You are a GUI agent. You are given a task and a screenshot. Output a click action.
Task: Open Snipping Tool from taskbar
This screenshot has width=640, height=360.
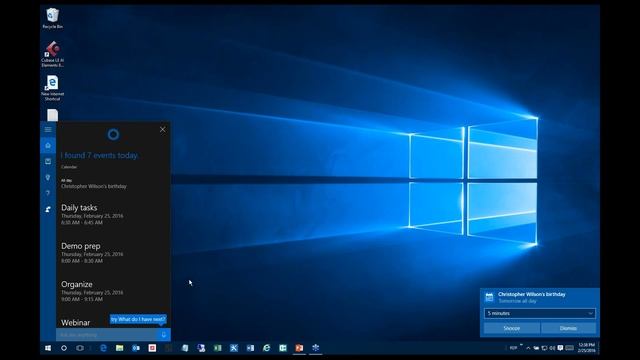point(234,348)
